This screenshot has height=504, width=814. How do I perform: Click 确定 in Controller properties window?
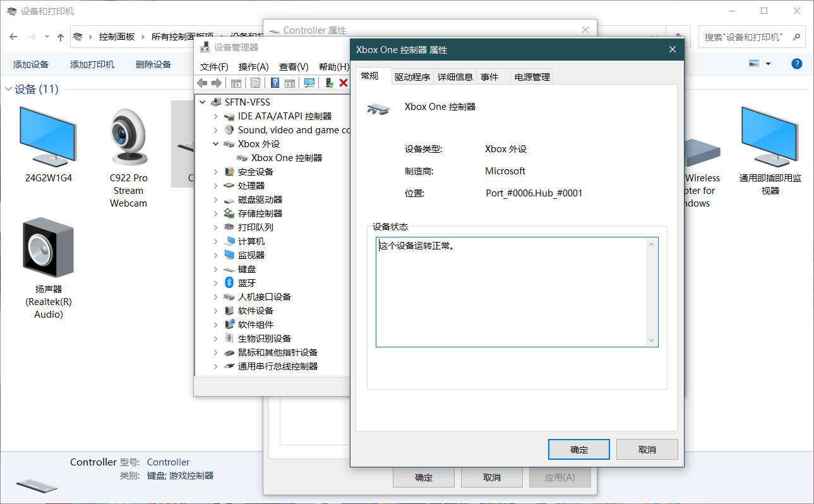pyautogui.click(x=424, y=477)
